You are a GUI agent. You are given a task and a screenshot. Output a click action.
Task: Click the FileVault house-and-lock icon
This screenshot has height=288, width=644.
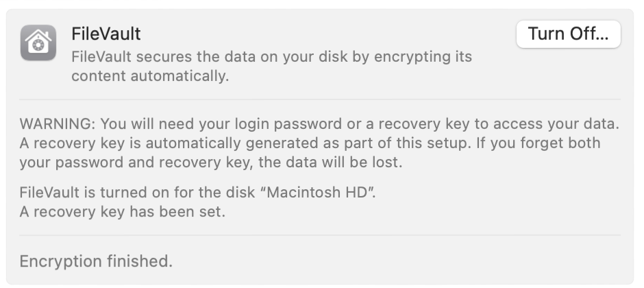click(x=38, y=43)
